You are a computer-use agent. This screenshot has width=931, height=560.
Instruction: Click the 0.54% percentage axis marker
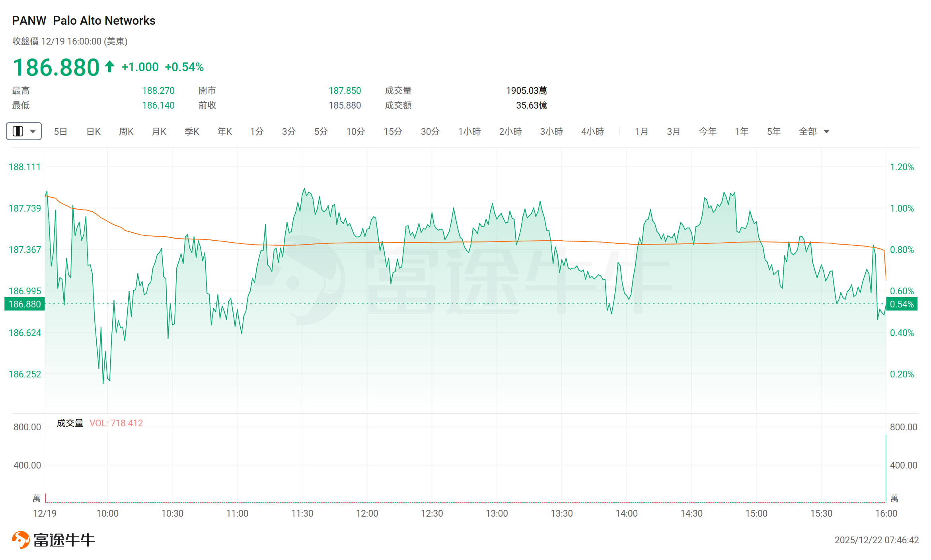tap(902, 304)
